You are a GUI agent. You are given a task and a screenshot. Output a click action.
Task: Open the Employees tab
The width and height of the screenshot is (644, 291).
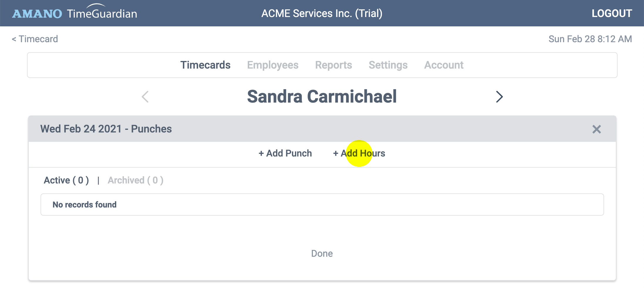(x=273, y=65)
